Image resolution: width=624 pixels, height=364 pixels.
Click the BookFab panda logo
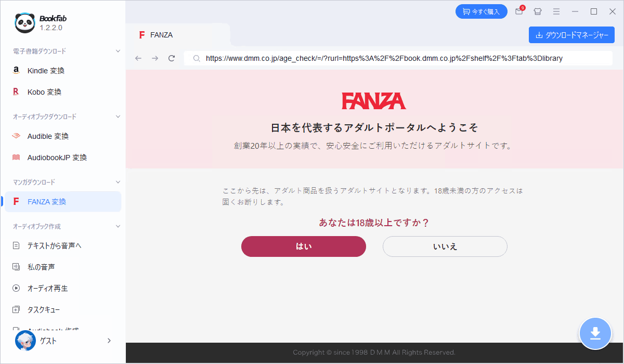25,22
